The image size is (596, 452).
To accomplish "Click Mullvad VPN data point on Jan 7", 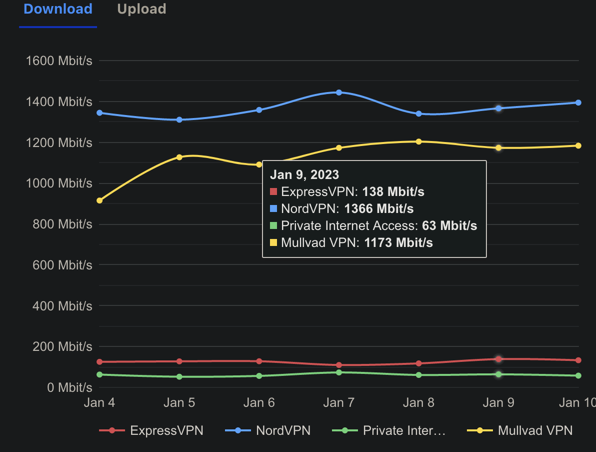I will 339,148.
